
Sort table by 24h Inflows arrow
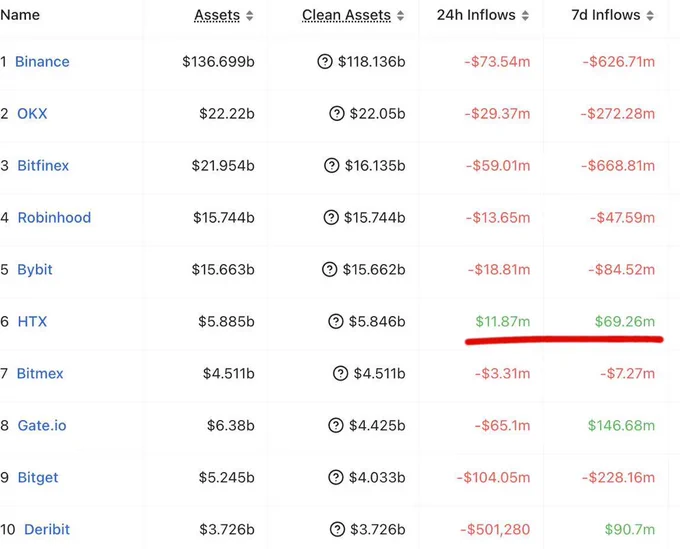[525, 16]
